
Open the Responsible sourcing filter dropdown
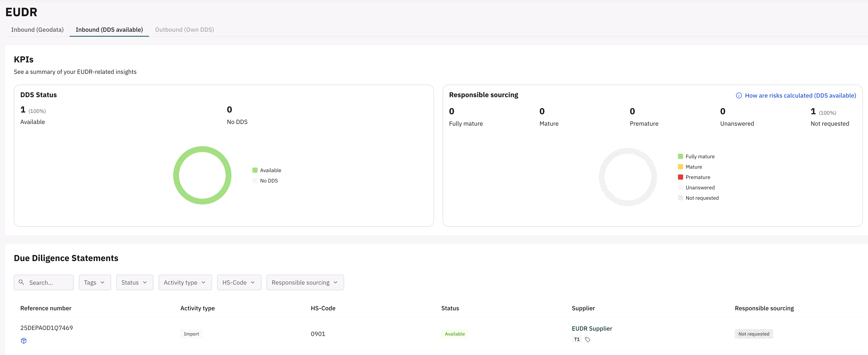point(305,282)
